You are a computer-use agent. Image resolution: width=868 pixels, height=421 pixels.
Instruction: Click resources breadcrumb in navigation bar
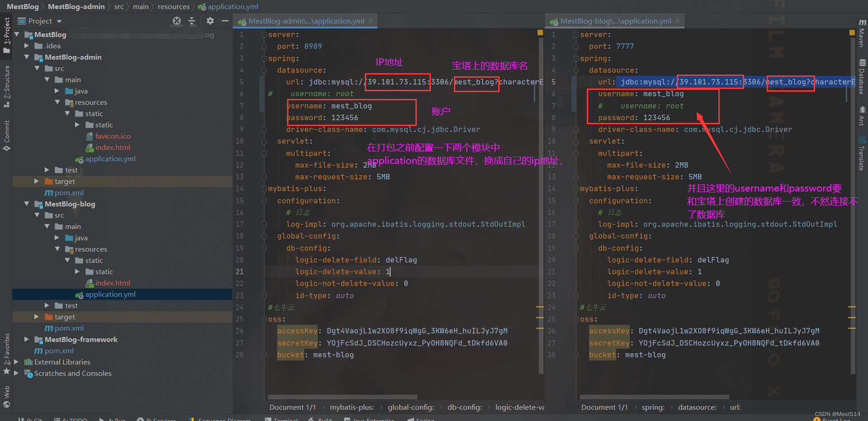pyautogui.click(x=174, y=6)
